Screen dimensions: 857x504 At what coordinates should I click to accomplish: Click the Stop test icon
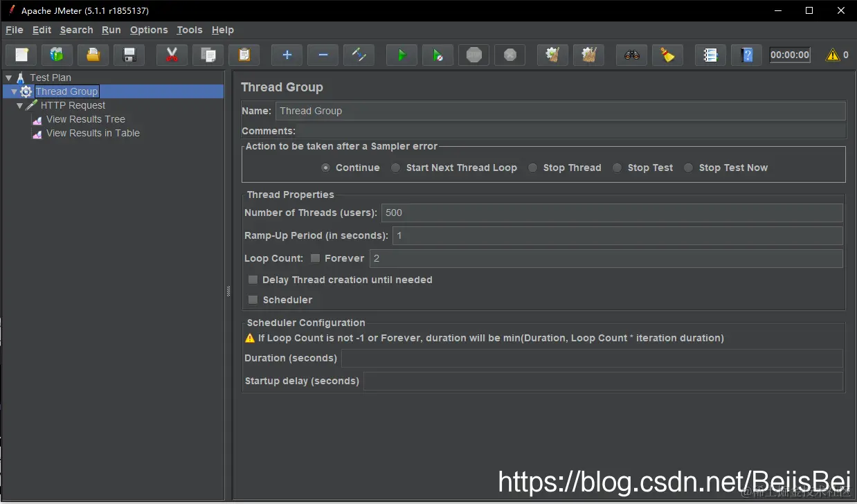[474, 55]
